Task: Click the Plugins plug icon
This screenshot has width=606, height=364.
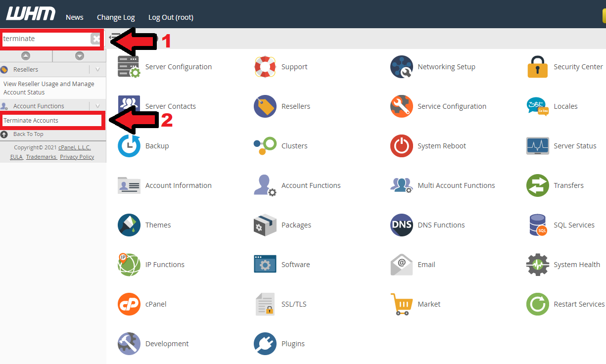Action: coord(265,344)
